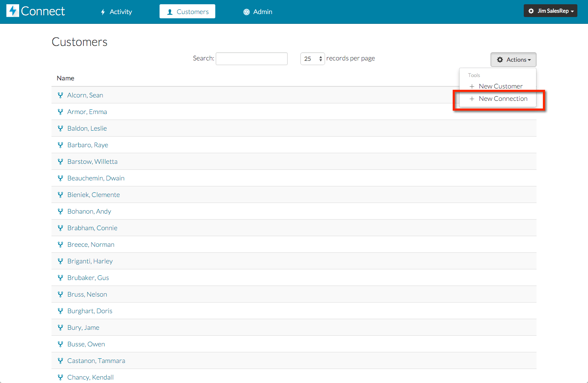
Task: Click the fork icon beside Brubaker, Gus
Action: (60, 278)
